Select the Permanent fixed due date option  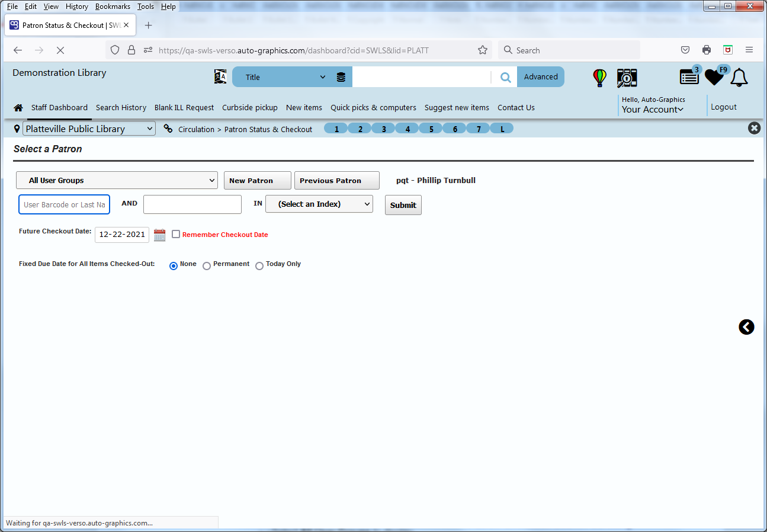pyautogui.click(x=207, y=266)
